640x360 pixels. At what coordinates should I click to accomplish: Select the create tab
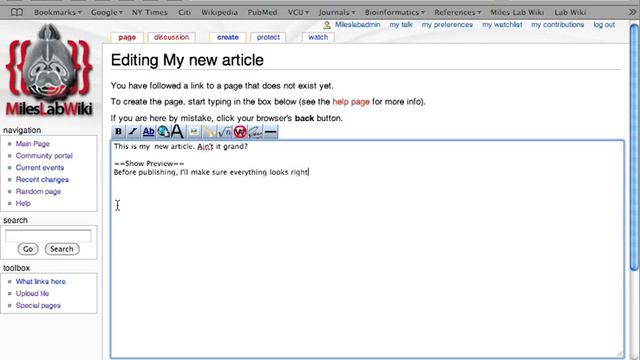(228, 37)
